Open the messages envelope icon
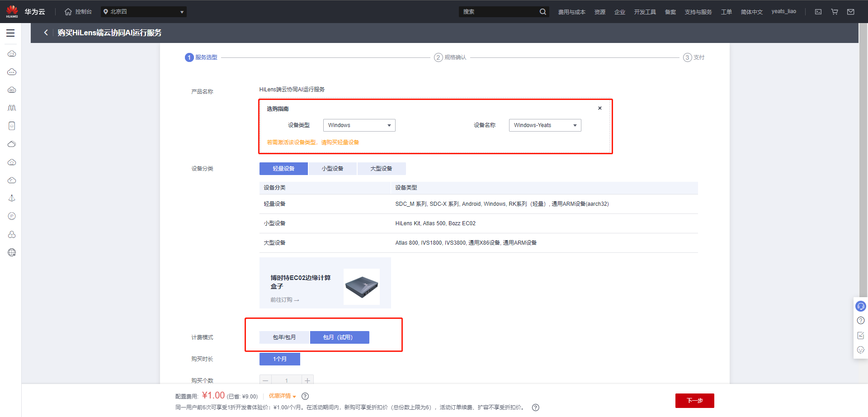Viewport: 868px width, 417px height. coord(851,12)
